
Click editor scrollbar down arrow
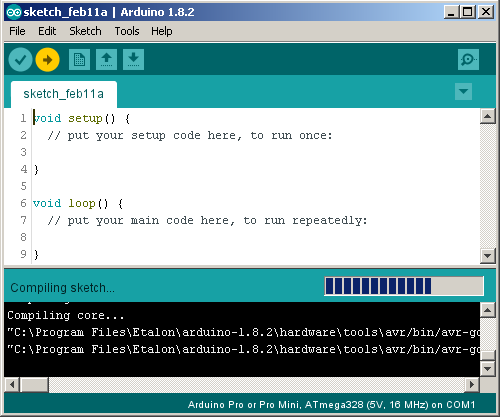[x=488, y=256]
